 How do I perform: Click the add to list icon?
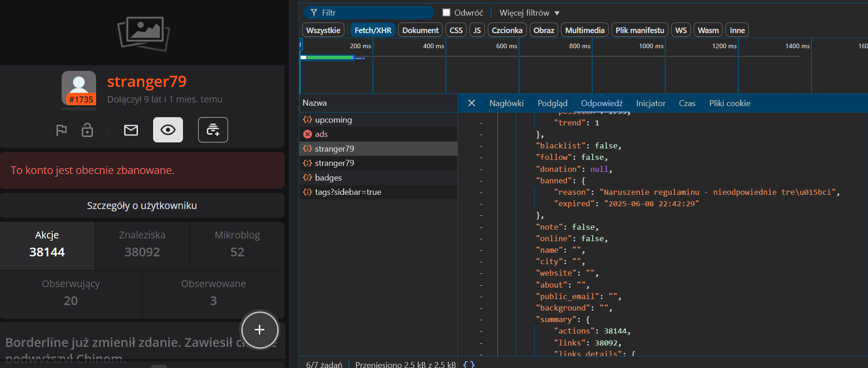[213, 130]
